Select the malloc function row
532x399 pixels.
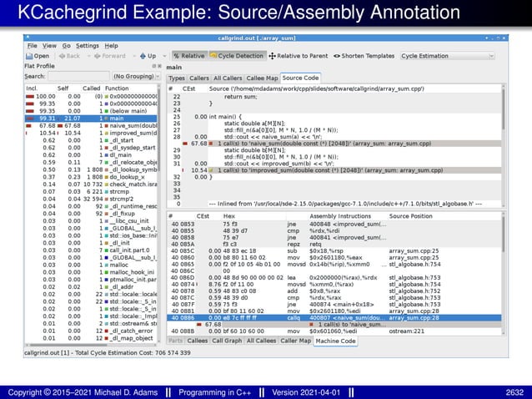tap(91, 265)
